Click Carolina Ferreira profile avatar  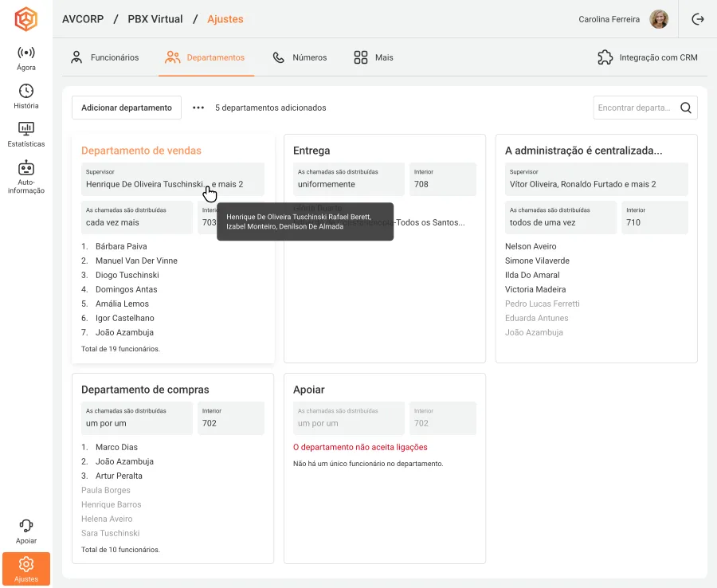click(x=659, y=19)
